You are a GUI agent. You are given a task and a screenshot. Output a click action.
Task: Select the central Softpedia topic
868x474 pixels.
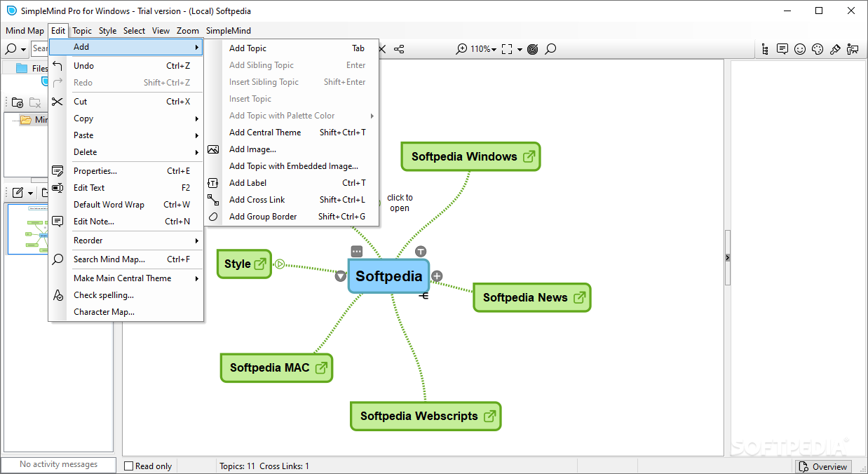[388, 276]
